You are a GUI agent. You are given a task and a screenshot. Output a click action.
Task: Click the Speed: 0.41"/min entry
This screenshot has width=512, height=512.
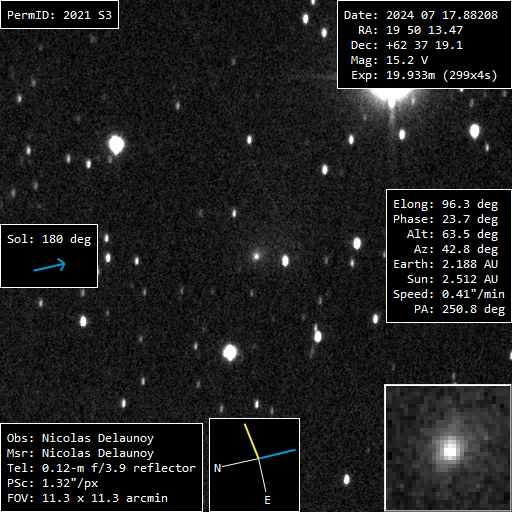tap(449, 294)
